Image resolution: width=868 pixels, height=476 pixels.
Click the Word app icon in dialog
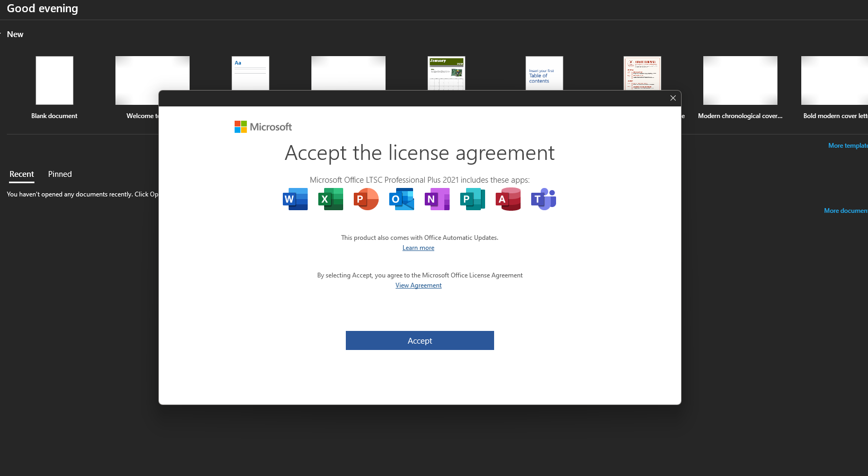coord(295,199)
